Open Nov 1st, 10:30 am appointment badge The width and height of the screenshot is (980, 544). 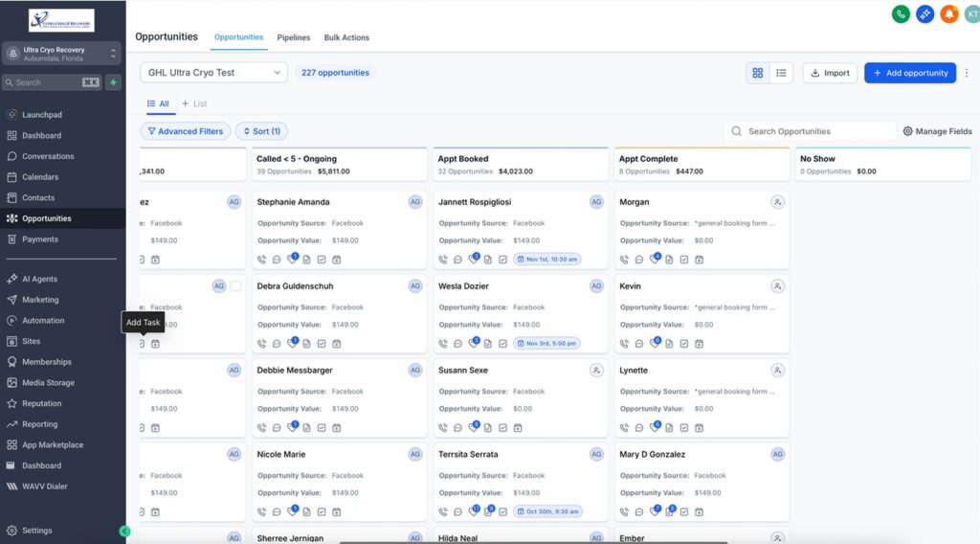547,259
